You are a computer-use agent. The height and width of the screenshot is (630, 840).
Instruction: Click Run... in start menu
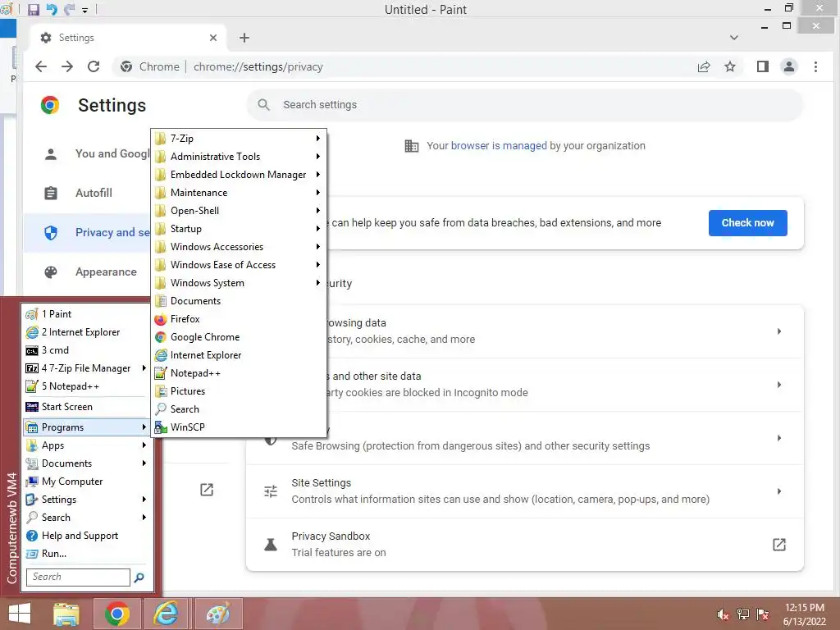coord(85,554)
